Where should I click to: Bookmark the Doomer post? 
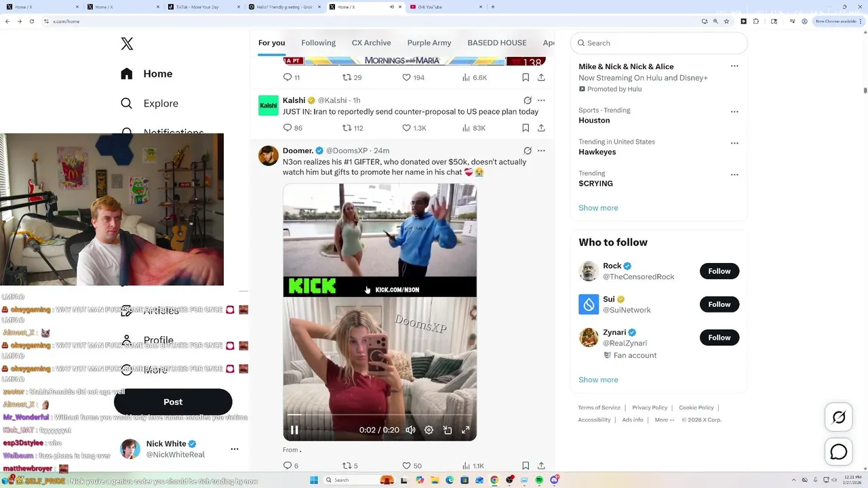pyautogui.click(x=526, y=466)
